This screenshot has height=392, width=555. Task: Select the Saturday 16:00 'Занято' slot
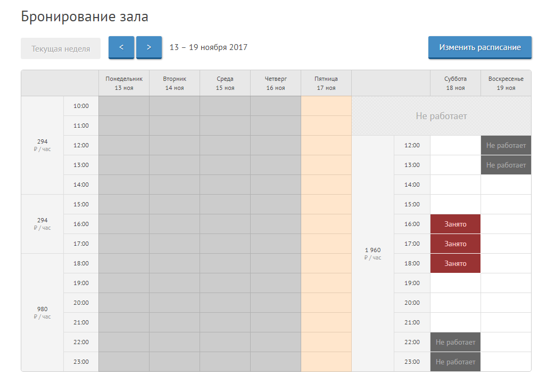pyautogui.click(x=455, y=224)
